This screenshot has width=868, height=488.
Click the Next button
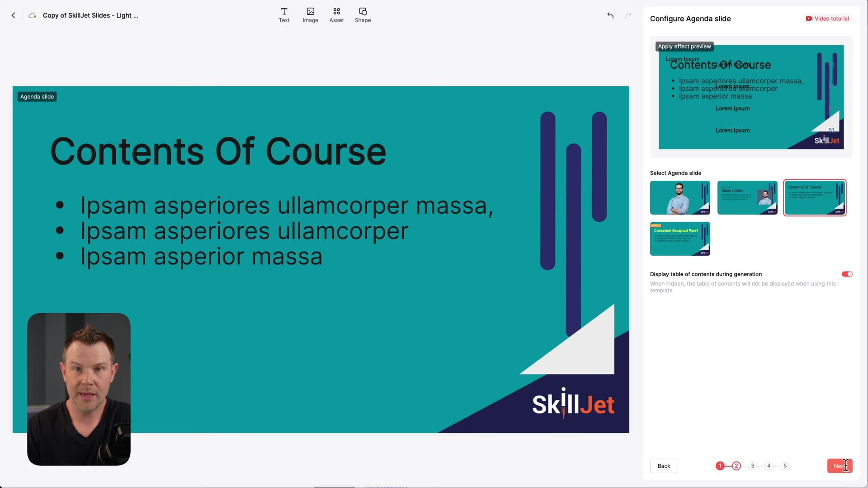pos(840,466)
